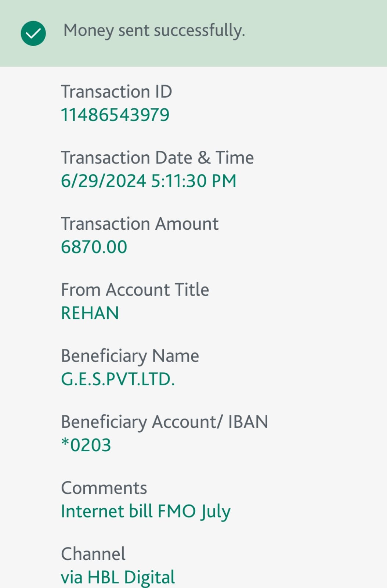Tap the Beneficiary Account/ IBAN label
This screenshot has width=387, height=588.
coord(164,422)
